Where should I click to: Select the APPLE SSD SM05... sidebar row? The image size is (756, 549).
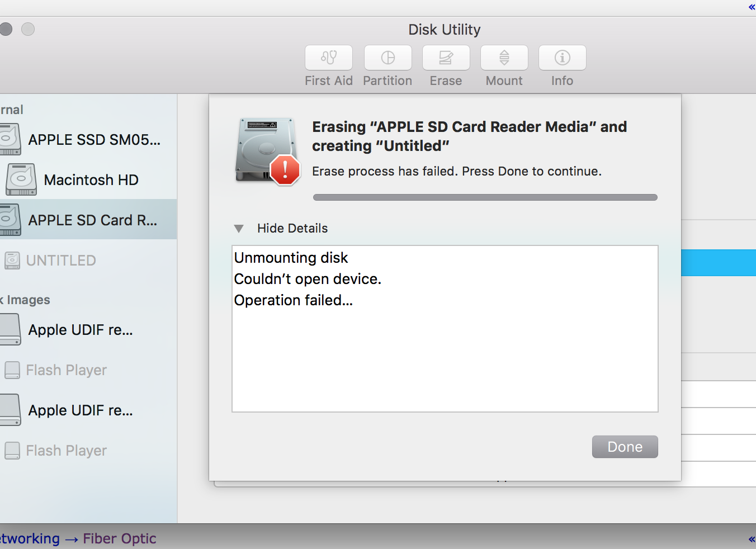(x=88, y=140)
